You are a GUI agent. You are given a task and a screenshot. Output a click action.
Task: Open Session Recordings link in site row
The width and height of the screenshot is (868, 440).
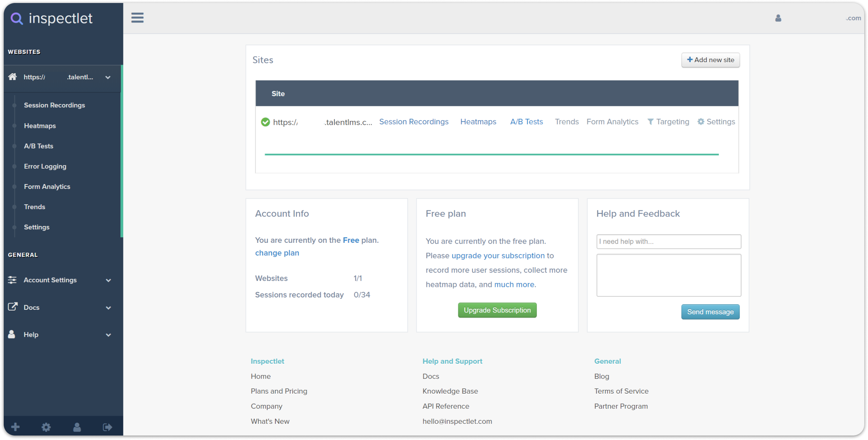tap(414, 122)
